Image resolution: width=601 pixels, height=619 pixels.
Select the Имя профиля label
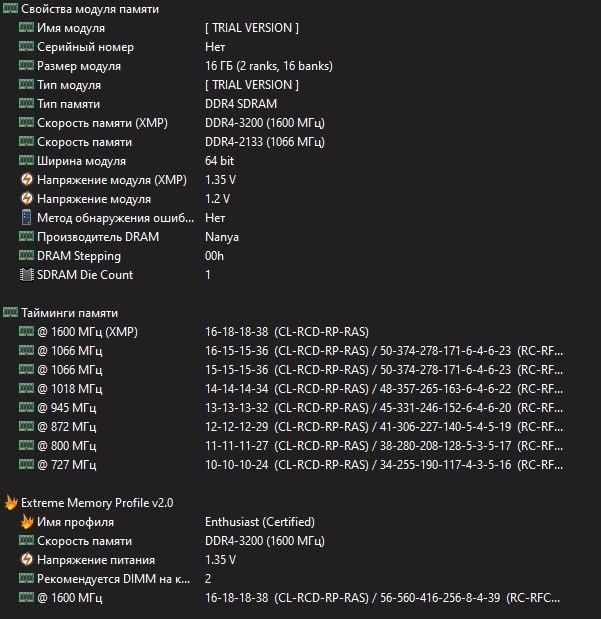coord(75,522)
